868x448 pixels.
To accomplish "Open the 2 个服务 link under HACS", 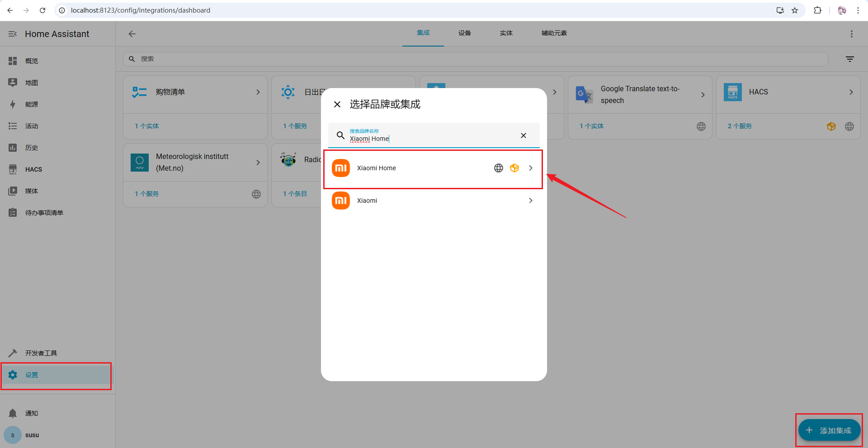I will 740,126.
